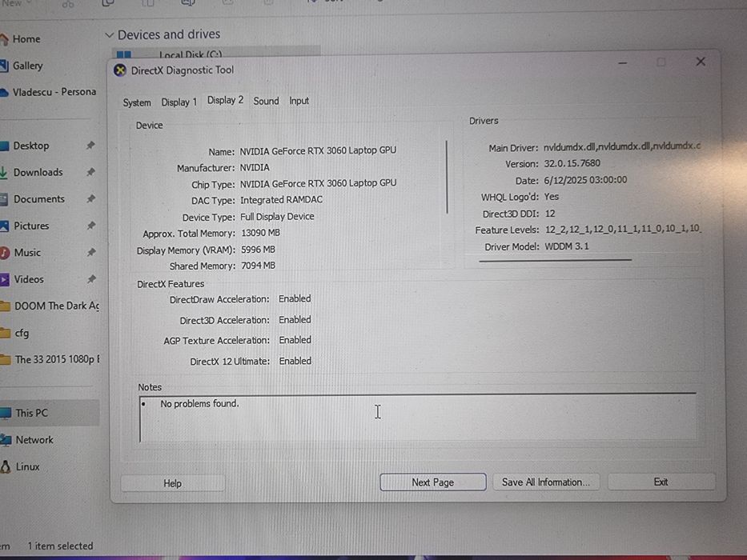The width and height of the screenshot is (747, 560).
Task: Switch to the Input tab
Action: point(299,101)
